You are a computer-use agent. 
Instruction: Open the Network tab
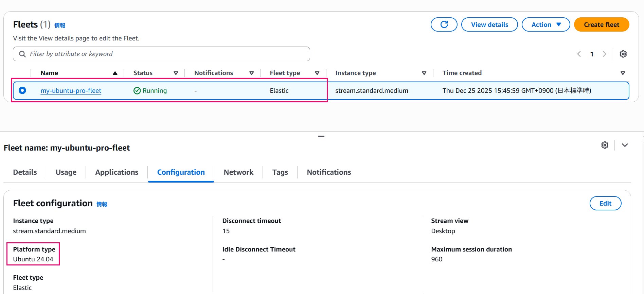tap(238, 172)
